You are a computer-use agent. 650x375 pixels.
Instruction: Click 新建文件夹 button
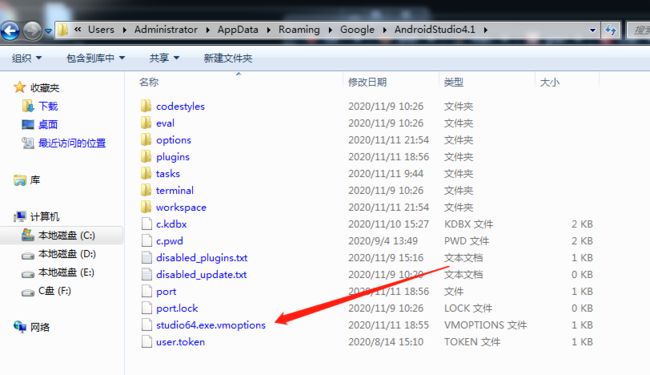click(x=228, y=58)
